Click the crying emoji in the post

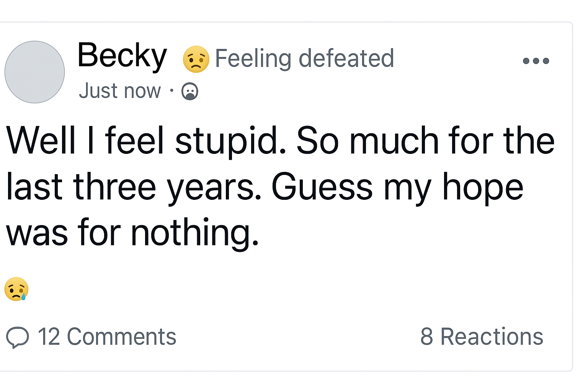point(16,289)
